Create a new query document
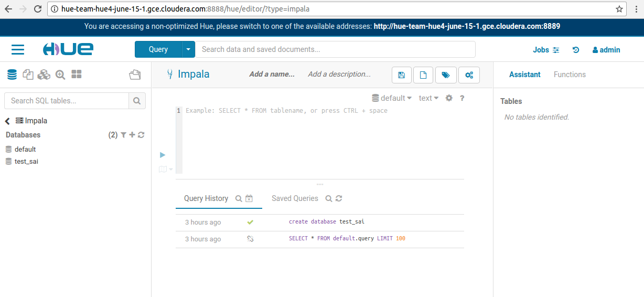 point(423,75)
